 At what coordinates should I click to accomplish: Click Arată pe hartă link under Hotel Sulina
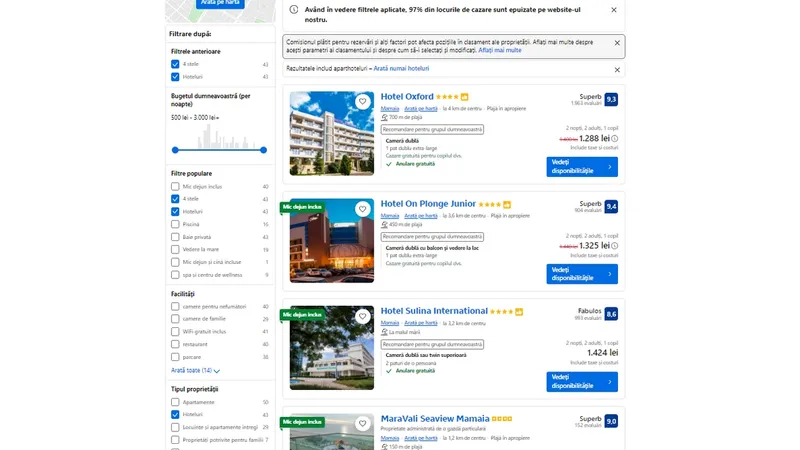421,323
